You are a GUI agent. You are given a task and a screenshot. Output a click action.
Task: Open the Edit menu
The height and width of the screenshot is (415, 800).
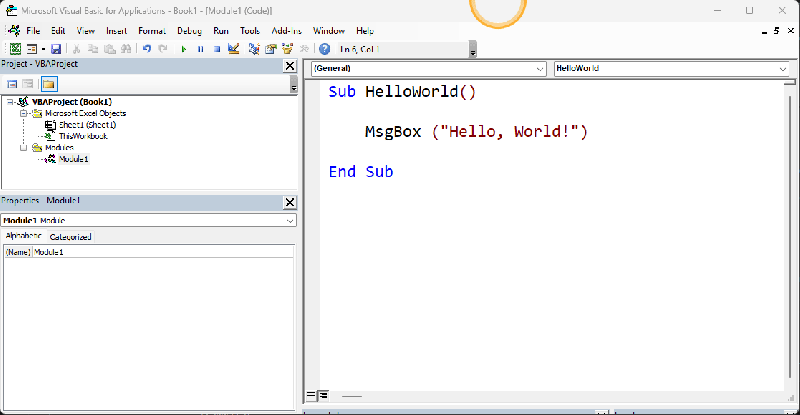[58, 31]
